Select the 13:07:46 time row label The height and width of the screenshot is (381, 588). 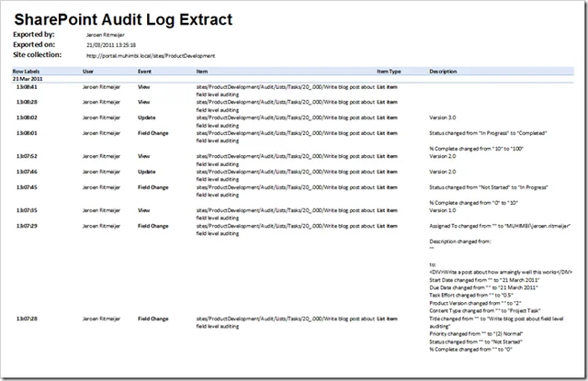click(27, 172)
